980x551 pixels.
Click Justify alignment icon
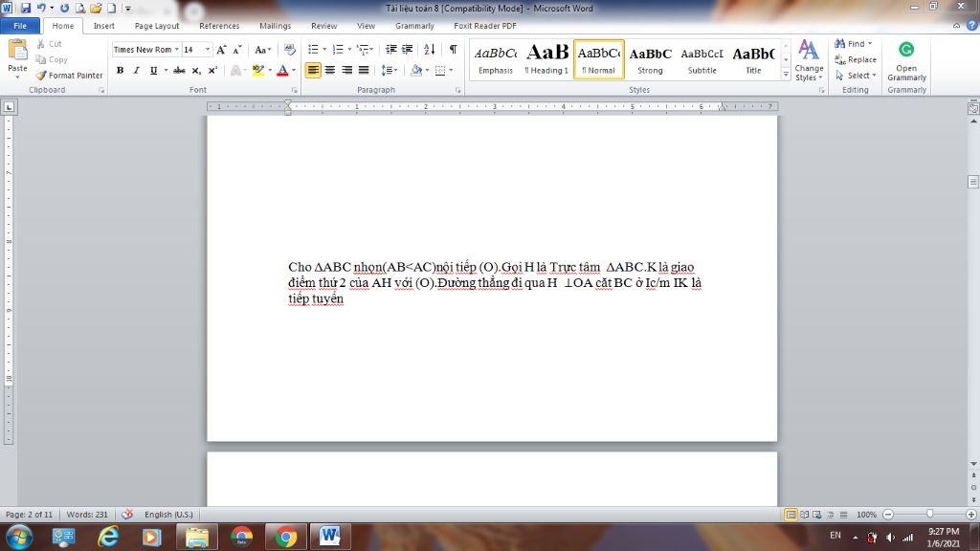coord(363,71)
